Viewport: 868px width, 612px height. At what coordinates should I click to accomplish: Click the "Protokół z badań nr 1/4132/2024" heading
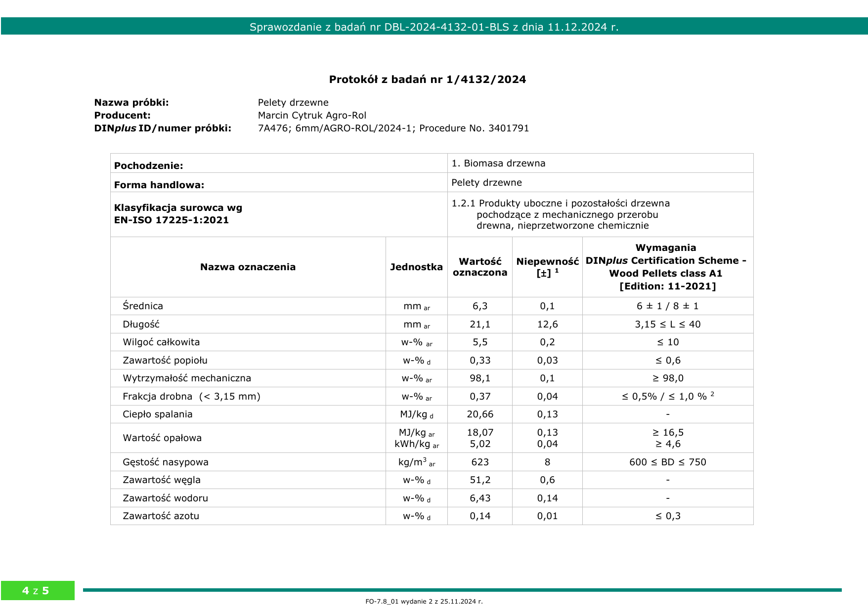(x=427, y=80)
